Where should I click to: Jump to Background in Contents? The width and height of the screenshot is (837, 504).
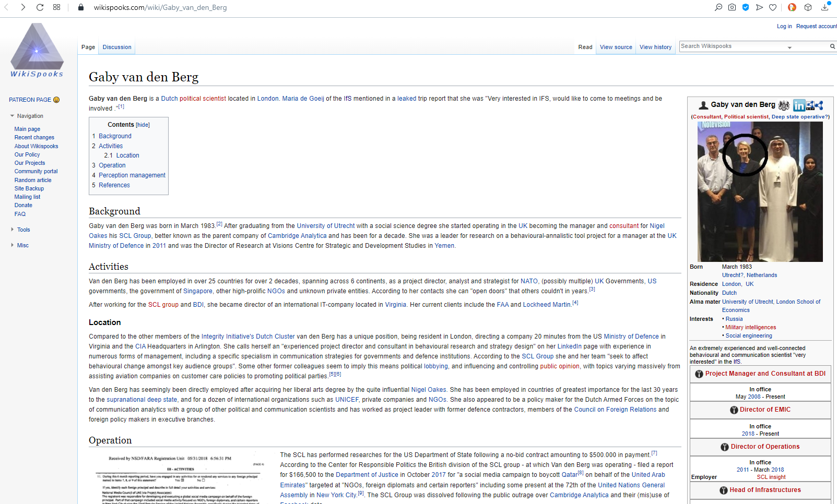(x=115, y=136)
